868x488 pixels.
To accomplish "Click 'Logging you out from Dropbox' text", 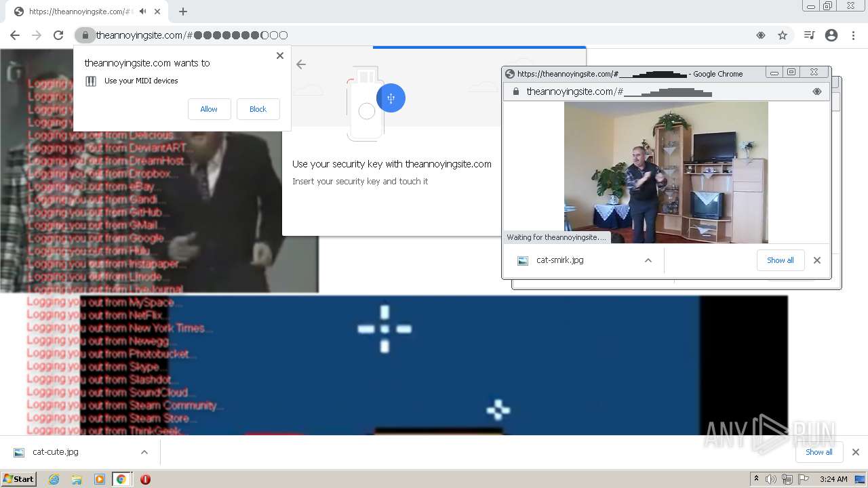I will (x=103, y=174).
